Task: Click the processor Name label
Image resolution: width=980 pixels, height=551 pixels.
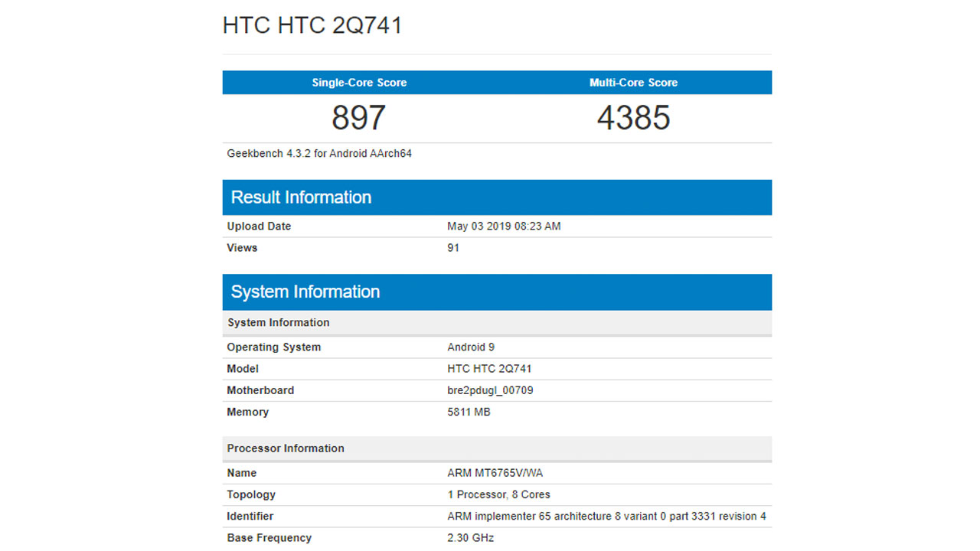Action: [242, 473]
